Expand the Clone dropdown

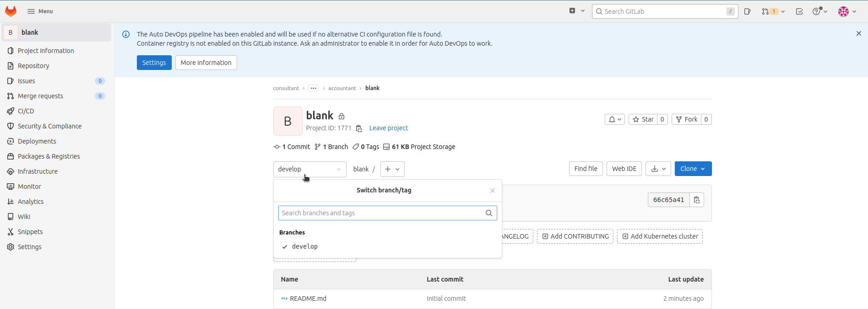coord(693,169)
